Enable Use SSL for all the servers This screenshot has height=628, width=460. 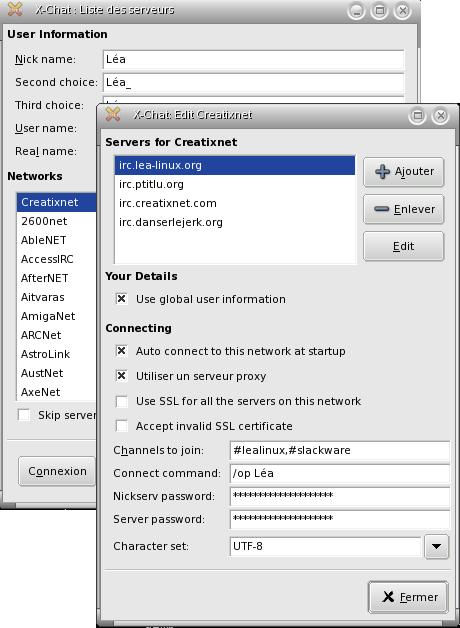pyautogui.click(x=121, y=401)
